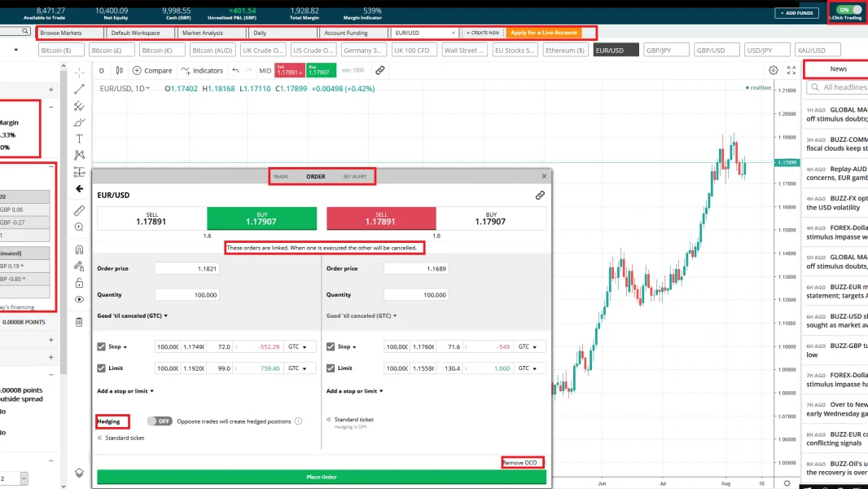Undo last chart action
The width and height of the screenshot is (868, 489).
tap(235, 70)
